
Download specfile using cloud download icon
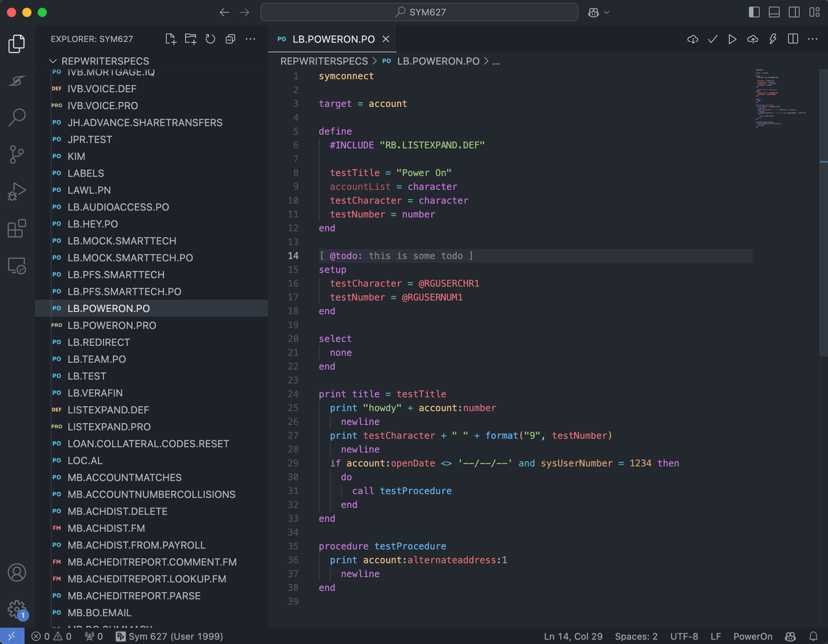pyautogui.click(x=692, y=39)
